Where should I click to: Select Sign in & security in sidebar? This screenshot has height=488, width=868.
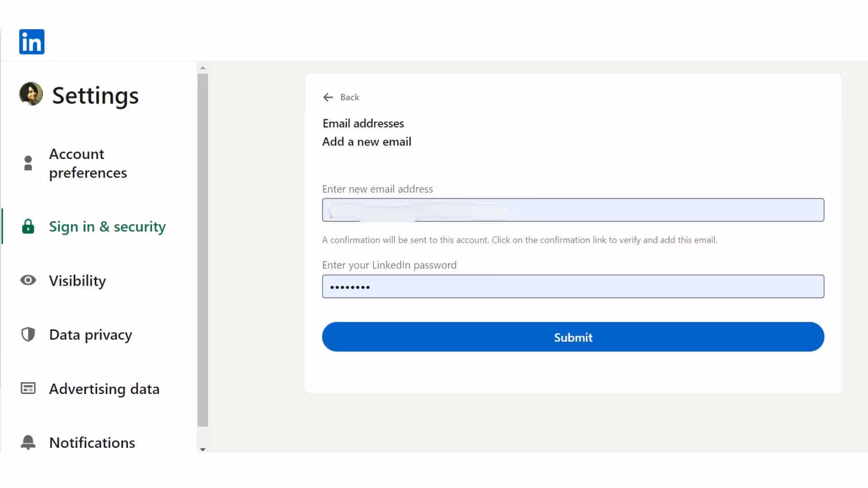click(107, 226)
